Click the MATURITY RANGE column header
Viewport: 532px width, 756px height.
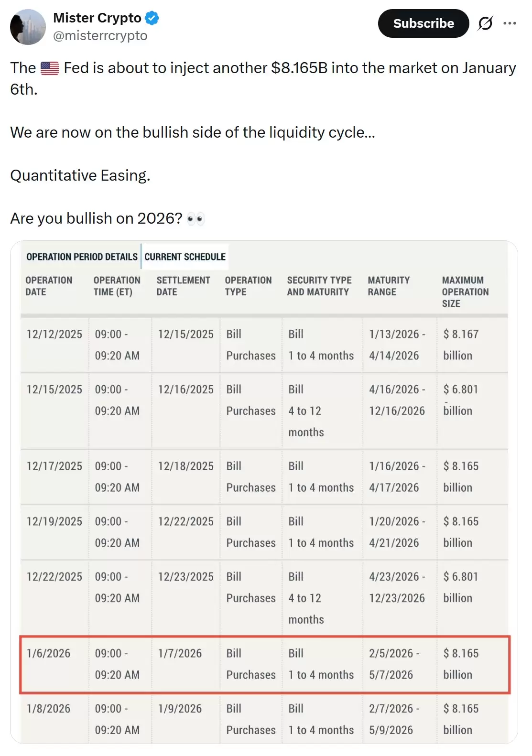tap(388, 285)
